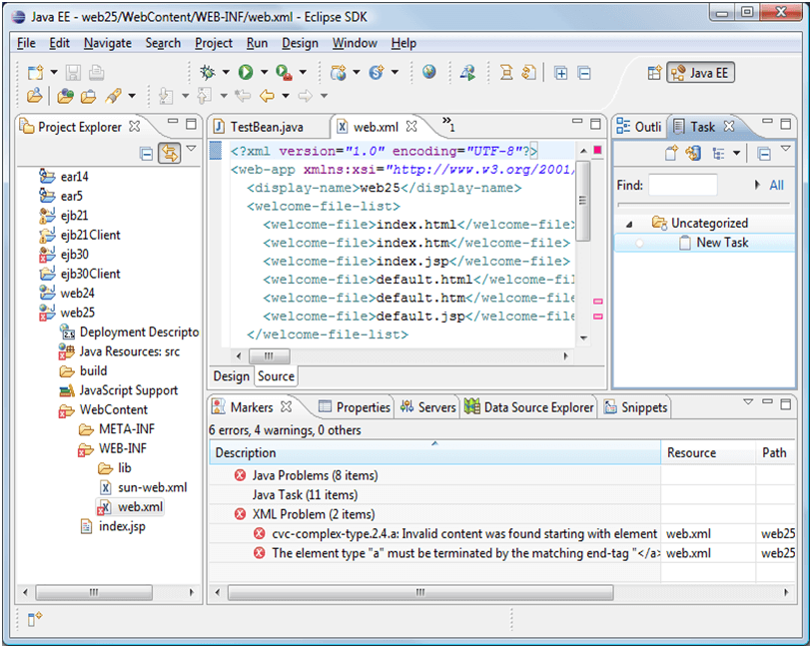The width and height of the screenshot is (812, 648).
Task: Open dropdown next to New wizard icon
Action: coord(54,73)
